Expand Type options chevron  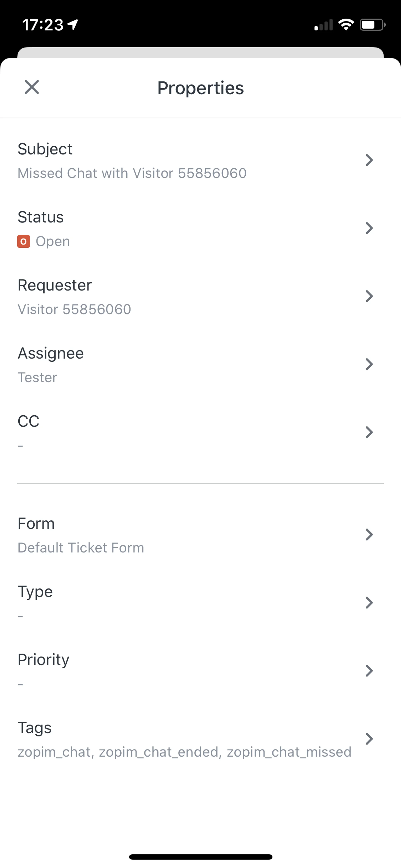(x=369, y=603)
